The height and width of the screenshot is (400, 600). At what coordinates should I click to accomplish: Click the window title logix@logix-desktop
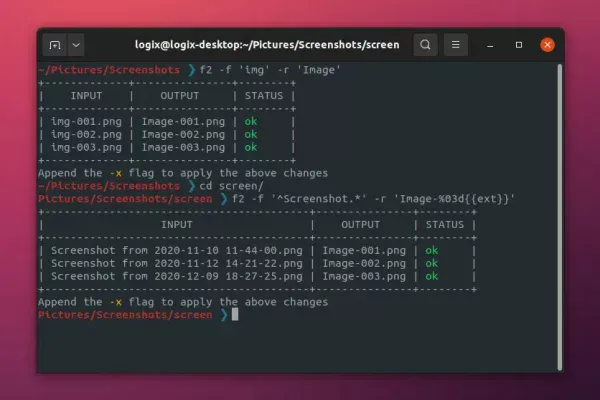point(267,45)
